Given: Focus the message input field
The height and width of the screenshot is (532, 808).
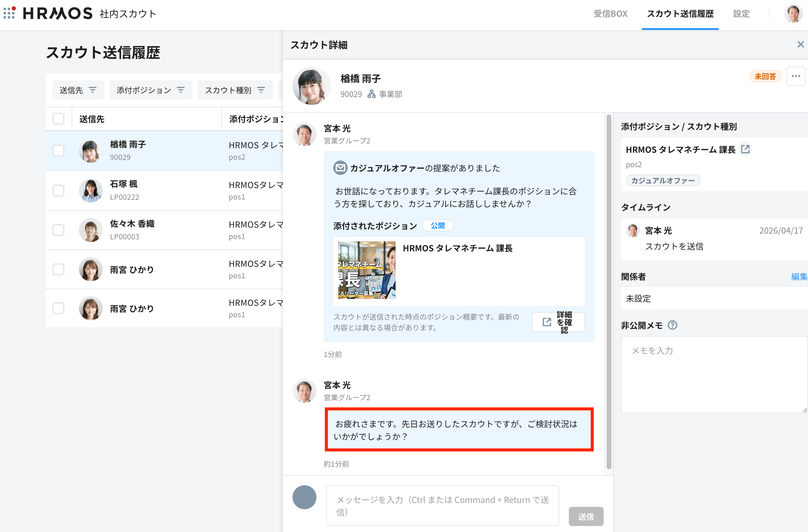Looking at the screenshot, I should (442, 506).
